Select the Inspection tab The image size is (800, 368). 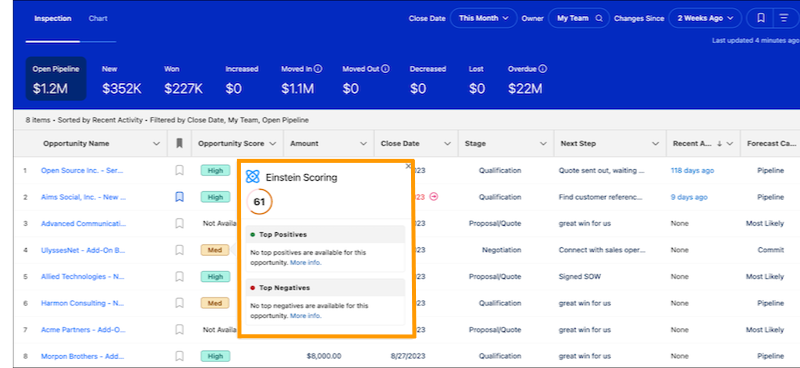click(53, 18)
